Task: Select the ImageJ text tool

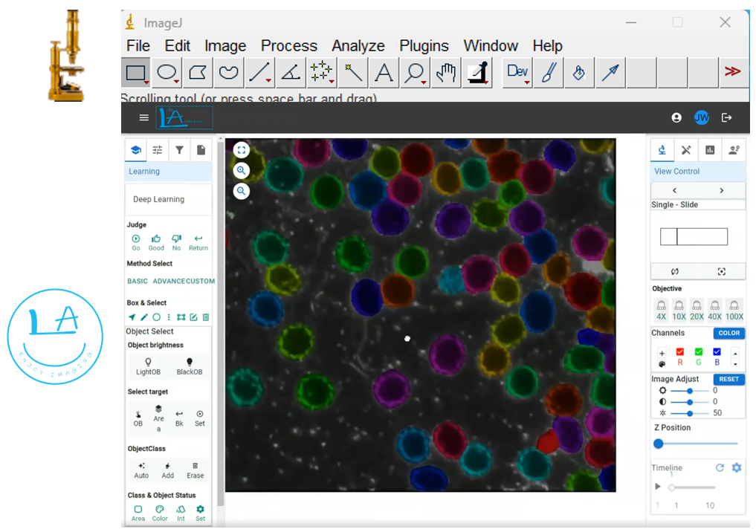Action: [384, 72]
